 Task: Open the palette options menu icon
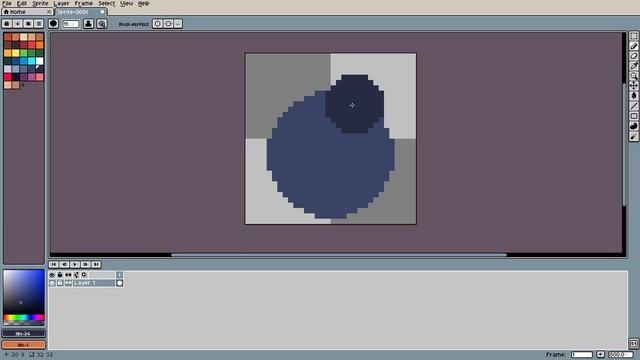tap(38, 24)
